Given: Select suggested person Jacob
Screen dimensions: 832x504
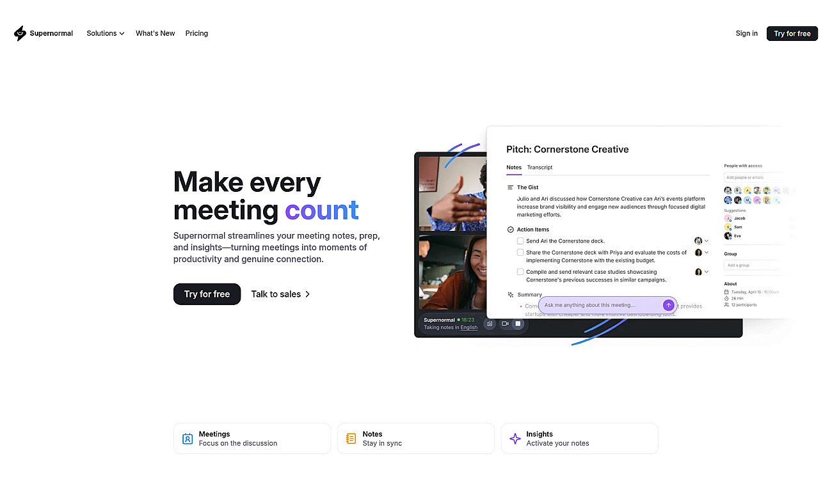Looking at the screenshot, I should tap(735, 218).
